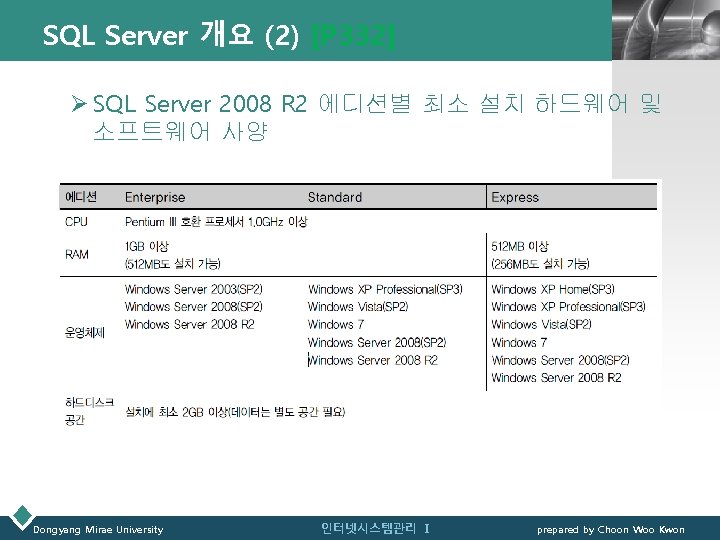This screenshot has height=540, width=720.
Task: Click the 'RAM' row label
Action: click(77, 254)
